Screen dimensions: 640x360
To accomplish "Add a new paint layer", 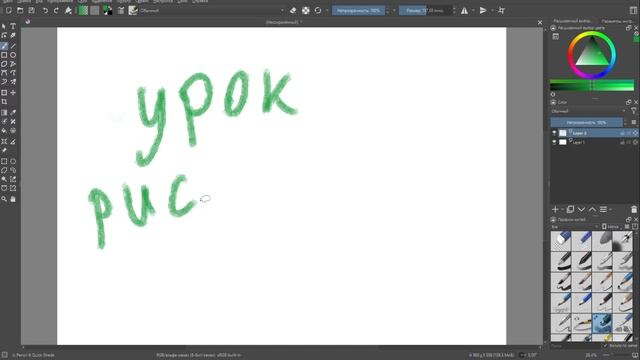I will 555,209.
